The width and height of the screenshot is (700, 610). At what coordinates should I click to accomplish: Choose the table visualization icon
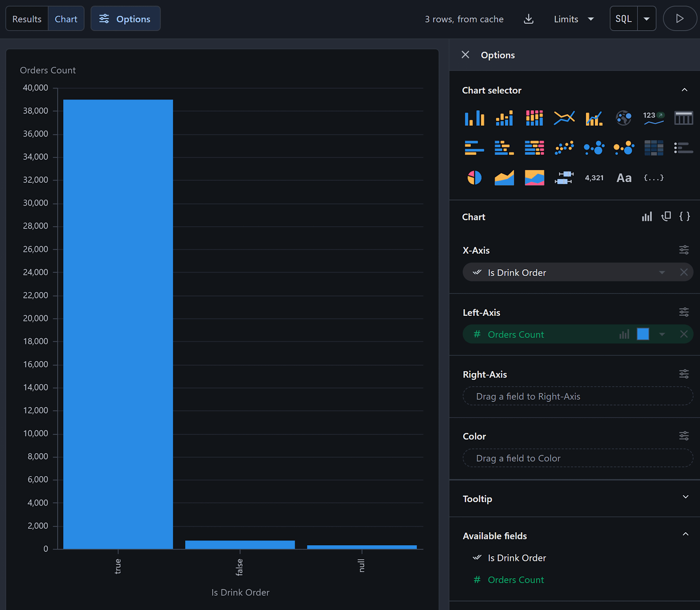(x=684, y=118)
